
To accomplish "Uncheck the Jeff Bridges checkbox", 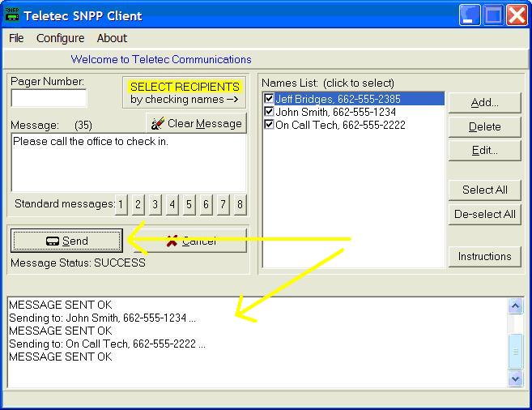I will click(269, 98).
